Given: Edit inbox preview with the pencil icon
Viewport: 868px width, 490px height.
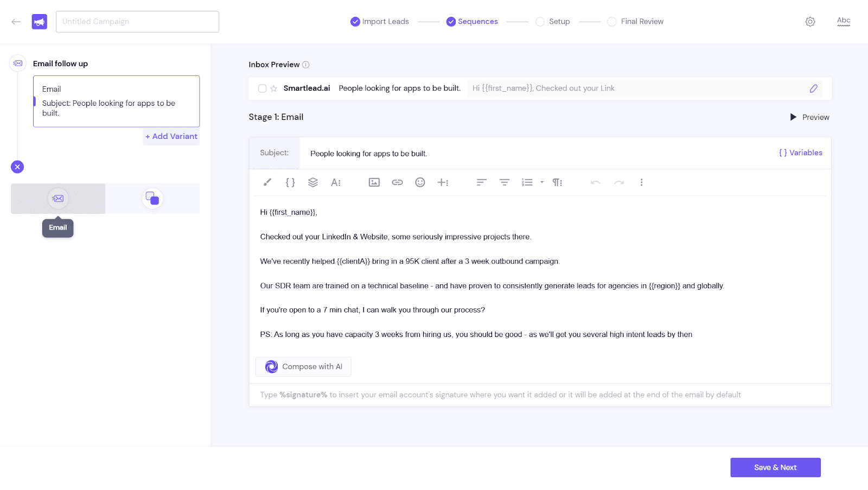Looking at the screenshot, I should point(813,88).
